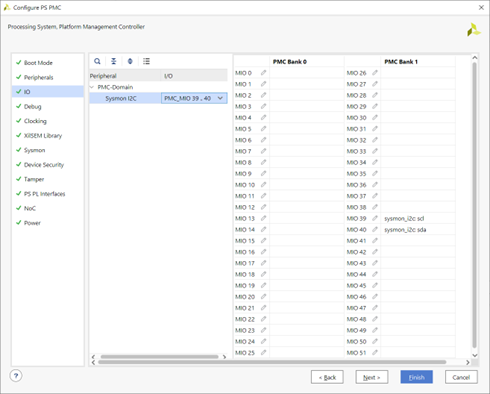Select the Sysmon I2C peripheral row
Viewport: 490px width, 394px height.
click(x=125, y=98)
